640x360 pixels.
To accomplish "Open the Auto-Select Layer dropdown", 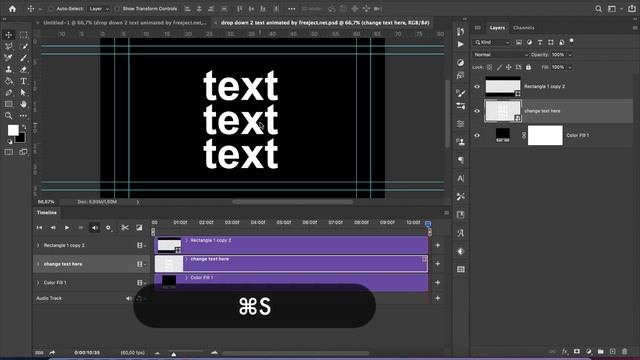I will (99, 9).
